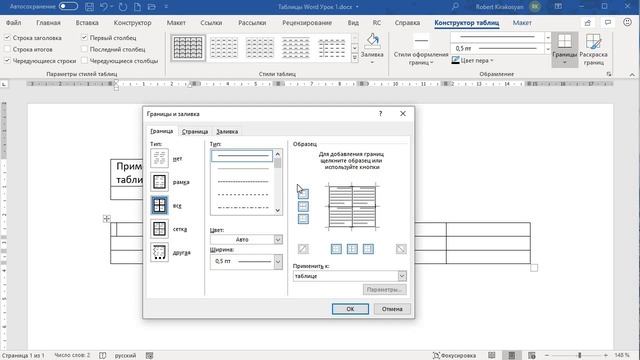This screenshot has height=360, width=640.
Task: Open ribbon pen weight 0,5 пт dropdown
Action: tap(548, 49)
